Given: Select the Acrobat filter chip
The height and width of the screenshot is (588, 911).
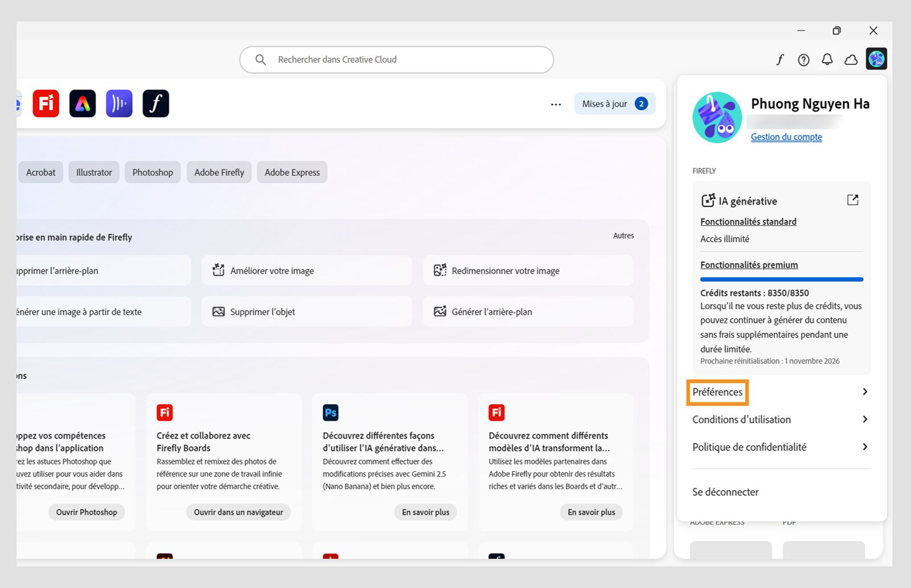Looking at the screenshot, I should pos(41,172).
